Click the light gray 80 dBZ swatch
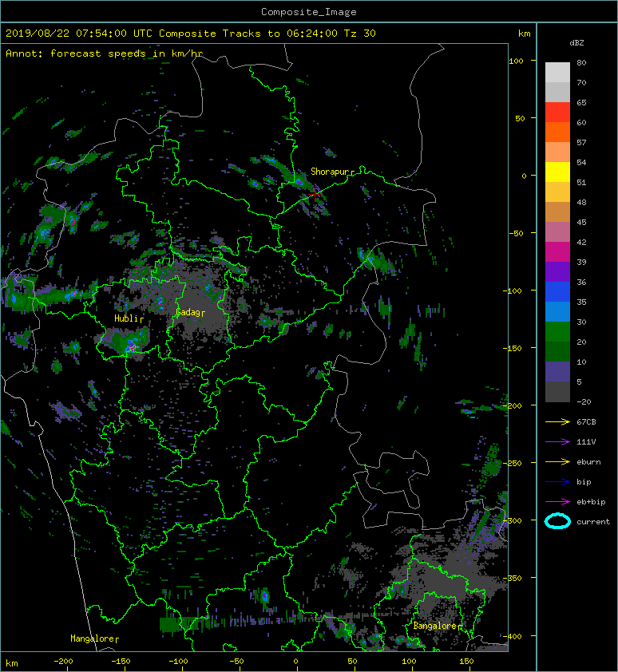 point(557,72)
